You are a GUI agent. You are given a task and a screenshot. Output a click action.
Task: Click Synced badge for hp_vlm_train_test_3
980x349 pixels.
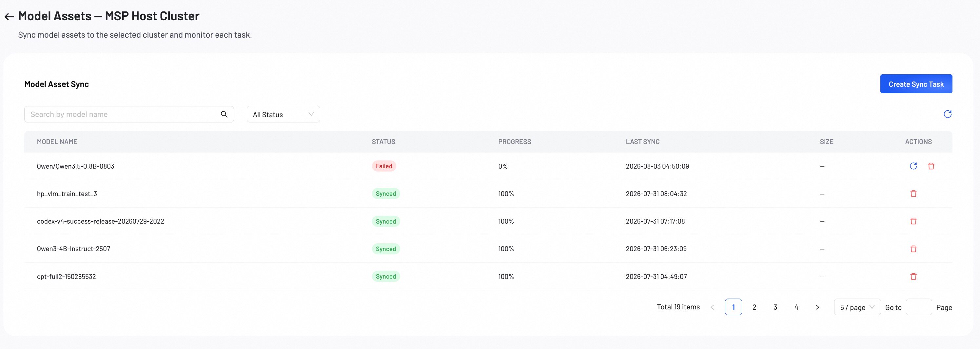(x=386, y=193)
